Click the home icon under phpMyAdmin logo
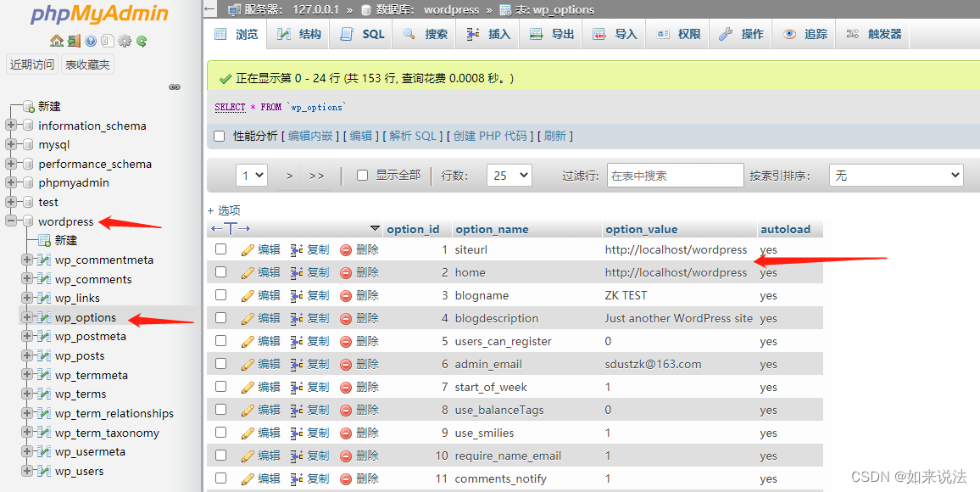Viewport: 980px width, 492px height. [57, 42]
